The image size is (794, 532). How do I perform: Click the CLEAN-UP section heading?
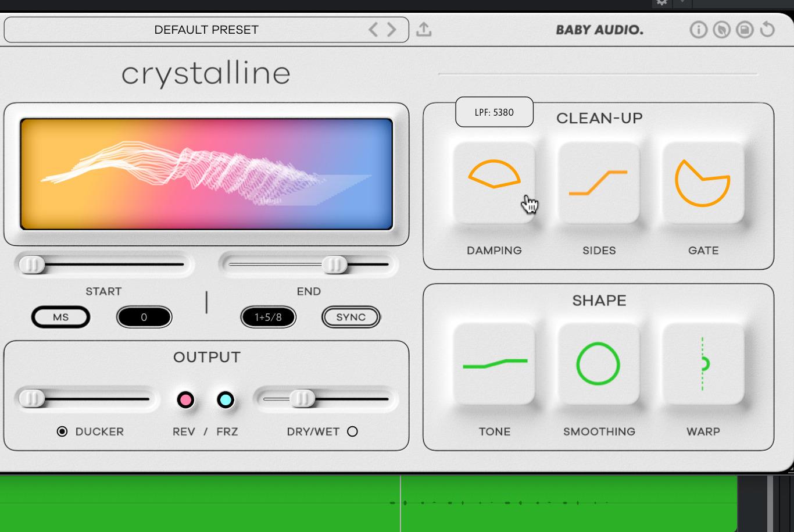coord(599,118)
